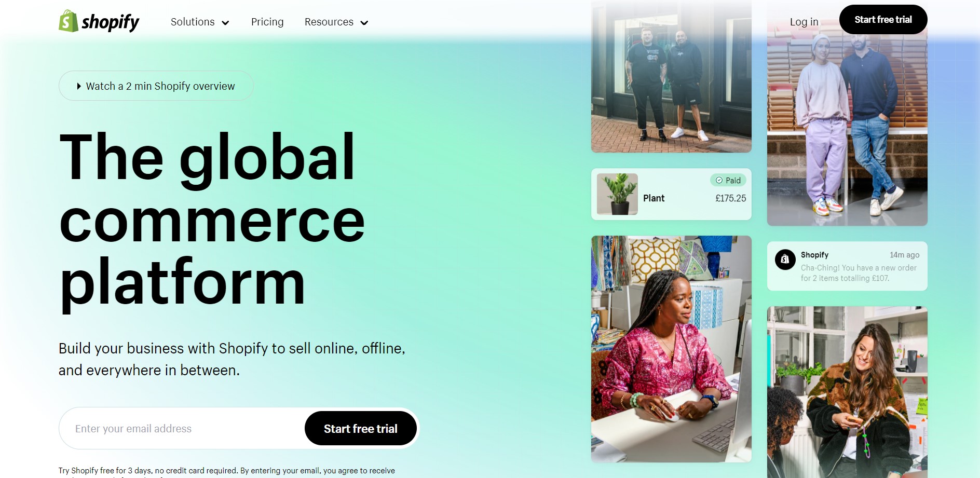Expand the Solutions dropdown arrow
The height and width of the screenshot is (478, 980).
(225, 23)
